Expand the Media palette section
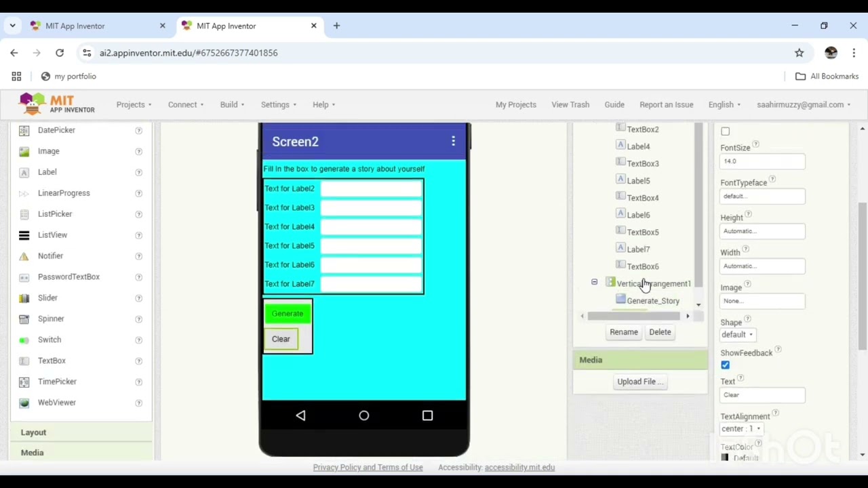 81,452
